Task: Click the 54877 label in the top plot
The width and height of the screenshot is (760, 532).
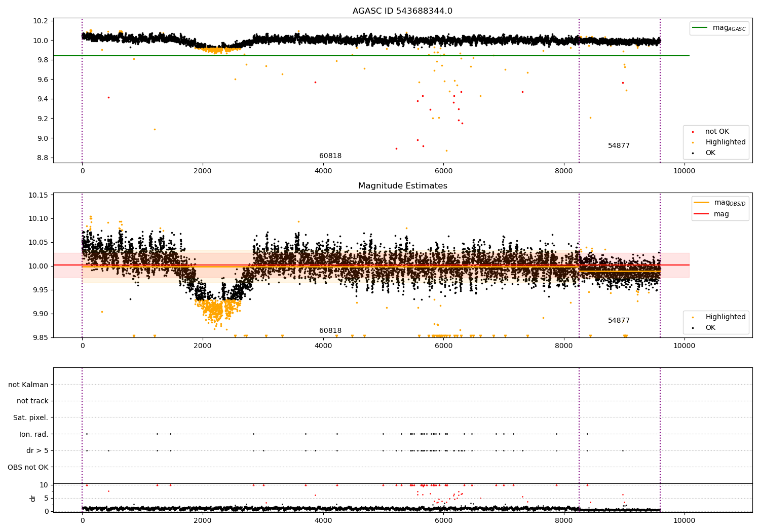Action: [619, 145]
